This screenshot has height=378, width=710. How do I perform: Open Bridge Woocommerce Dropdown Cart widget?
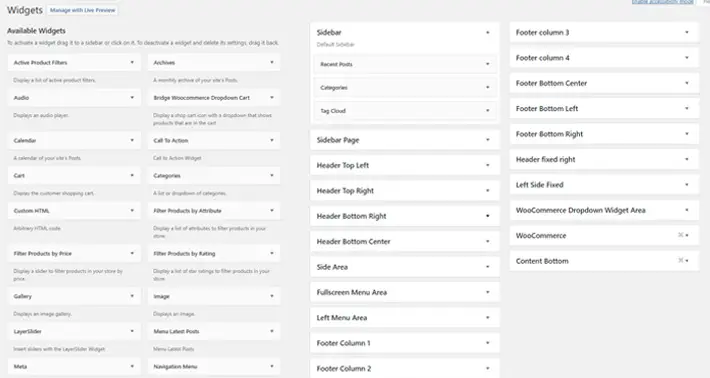214,98
